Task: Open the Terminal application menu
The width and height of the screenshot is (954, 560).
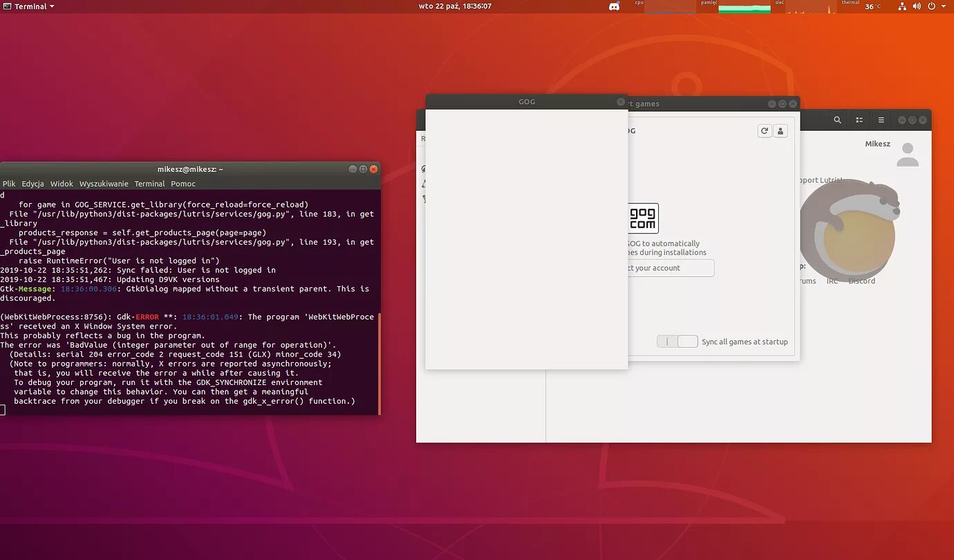Action: (29, 6)
